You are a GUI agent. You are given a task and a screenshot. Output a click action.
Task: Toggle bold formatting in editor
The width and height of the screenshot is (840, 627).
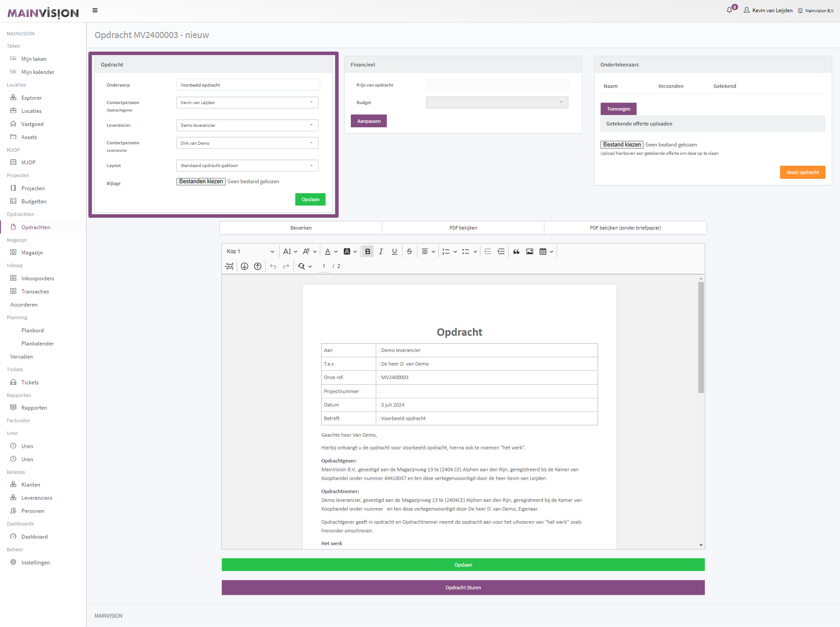[x=367, y=251]
